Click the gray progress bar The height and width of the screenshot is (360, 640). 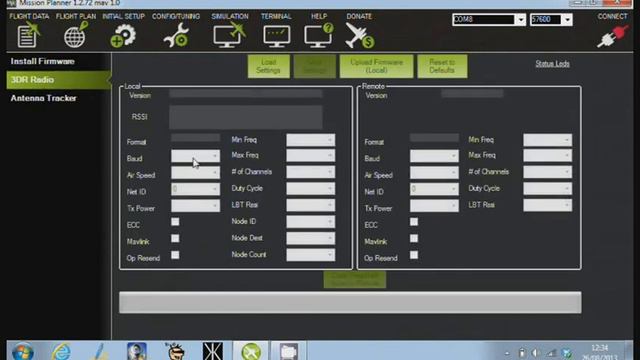[350, 302]
